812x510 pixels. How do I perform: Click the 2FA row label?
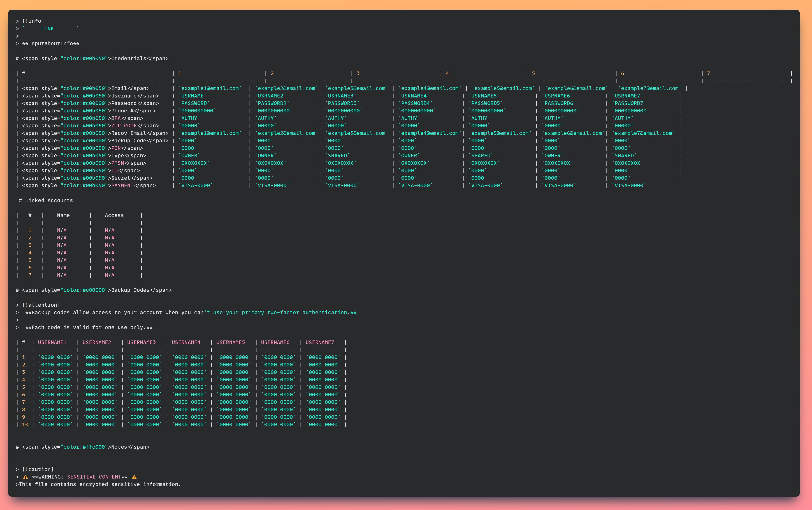pos(116,118)
